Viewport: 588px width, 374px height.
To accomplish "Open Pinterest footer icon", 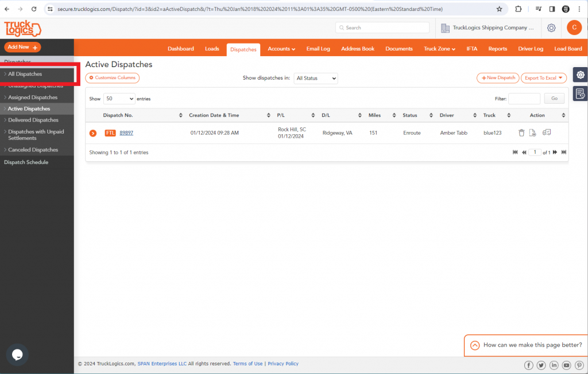I will point(579,365).
